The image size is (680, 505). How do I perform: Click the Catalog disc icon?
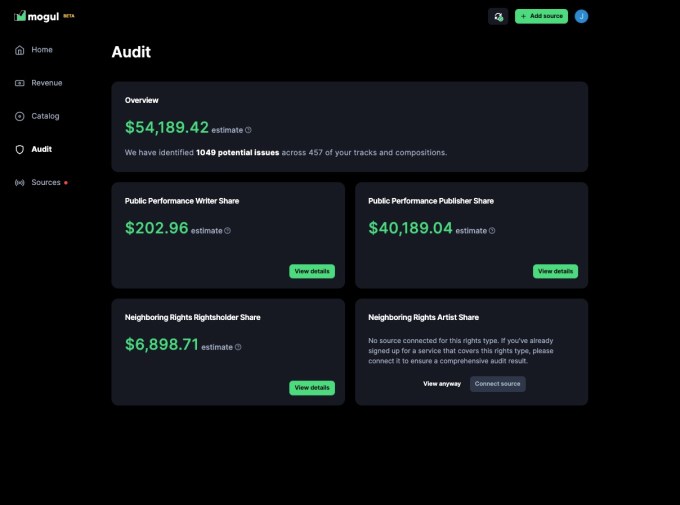point(20,116)
